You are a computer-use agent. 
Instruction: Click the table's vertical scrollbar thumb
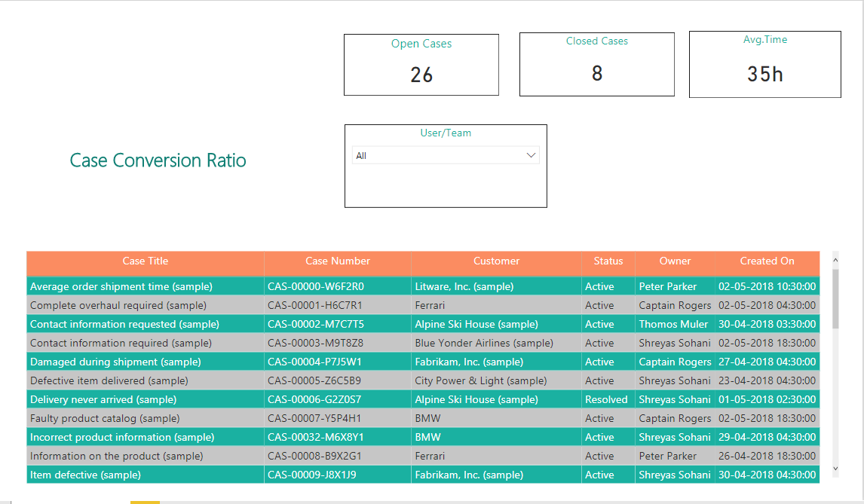point(835,299)
